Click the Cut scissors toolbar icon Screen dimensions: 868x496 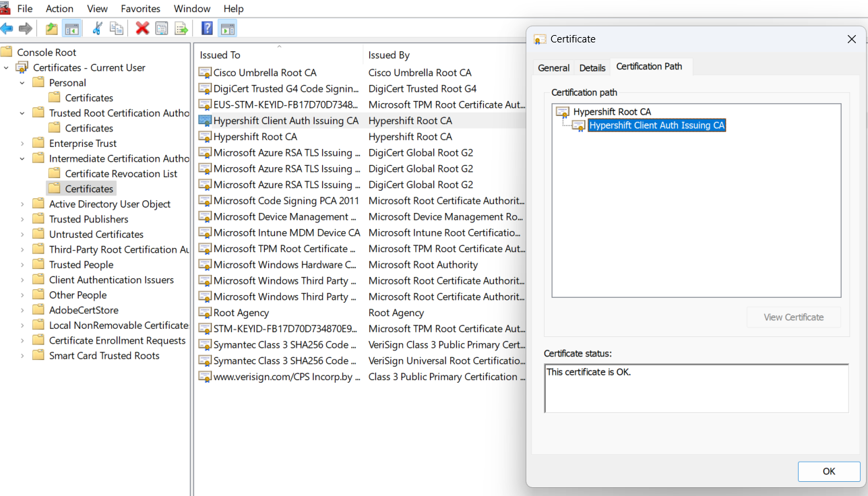(97, 28)
